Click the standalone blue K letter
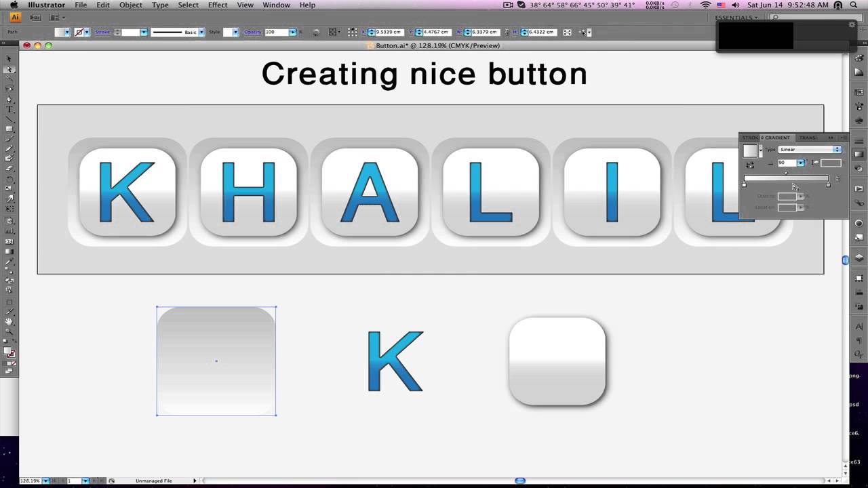The height and width of the screenshot is (488, 868). pos(395,361)
